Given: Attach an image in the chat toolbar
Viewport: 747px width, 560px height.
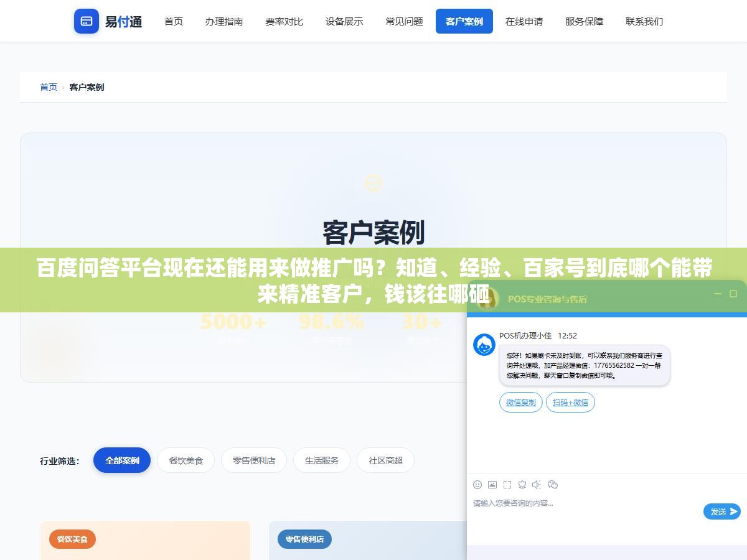Looking at the screenshot, I should (x=492, y=484).
